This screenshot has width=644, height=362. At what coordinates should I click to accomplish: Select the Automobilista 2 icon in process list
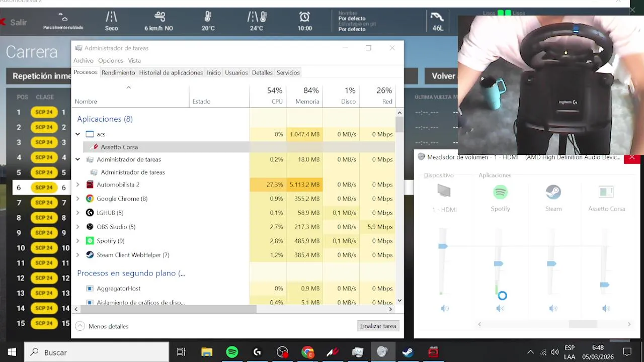[x=90, y=185]
